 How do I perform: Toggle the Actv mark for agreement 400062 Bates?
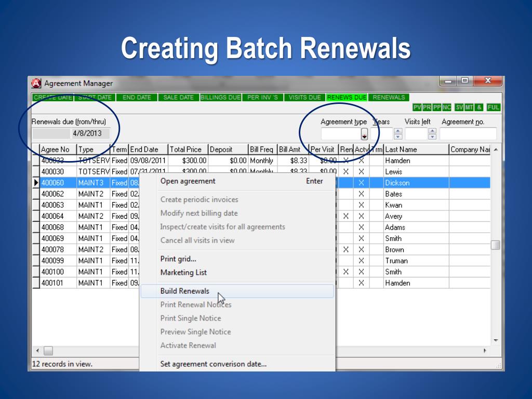pos(361,194)
